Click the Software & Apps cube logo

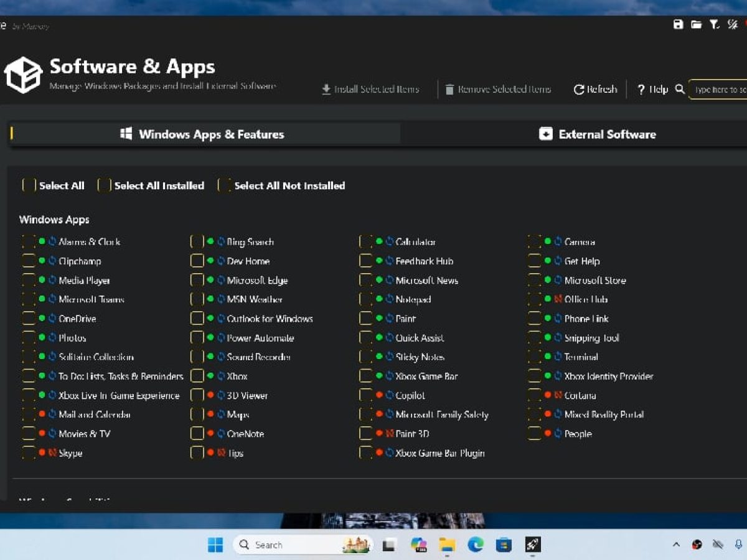click(23, 75)
